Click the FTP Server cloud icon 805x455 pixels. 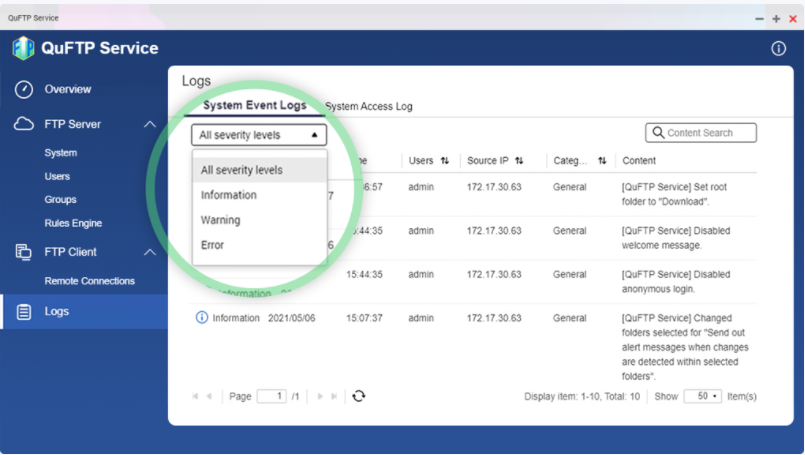tap(24, 124)
